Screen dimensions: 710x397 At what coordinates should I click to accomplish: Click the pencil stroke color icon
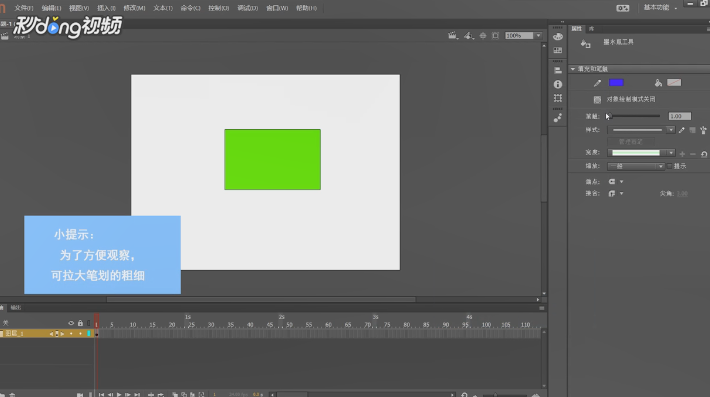[597, 83]
